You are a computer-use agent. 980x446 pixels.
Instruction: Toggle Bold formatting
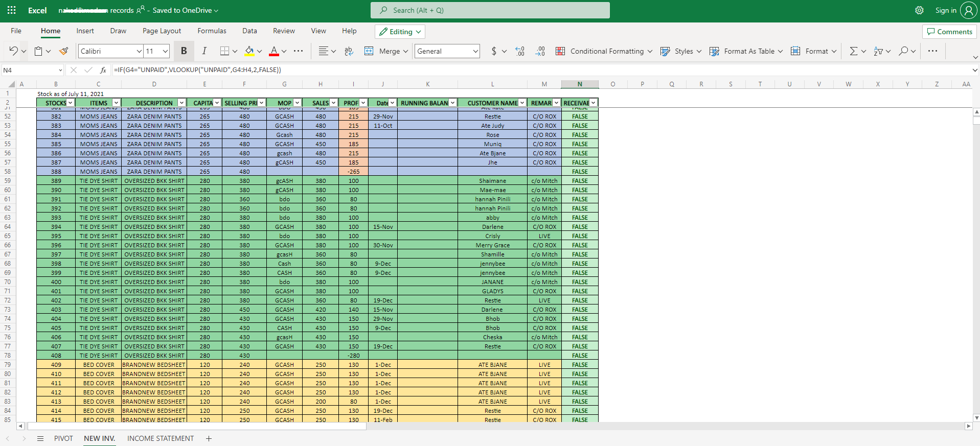click(184, 51)
